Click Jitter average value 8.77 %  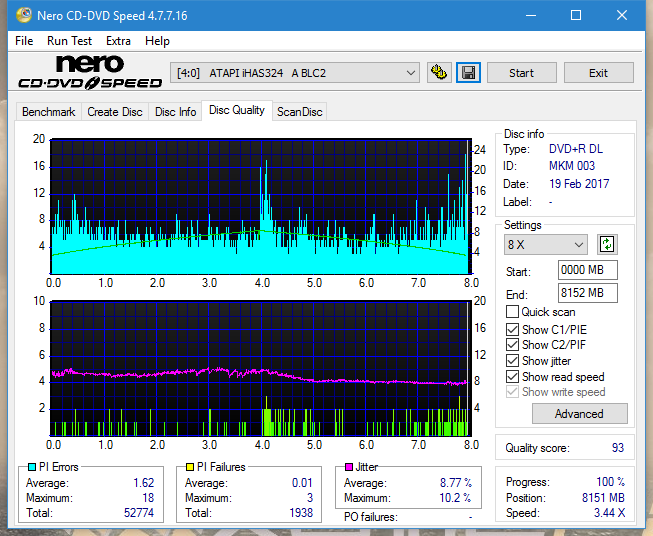tap(456, 483)
